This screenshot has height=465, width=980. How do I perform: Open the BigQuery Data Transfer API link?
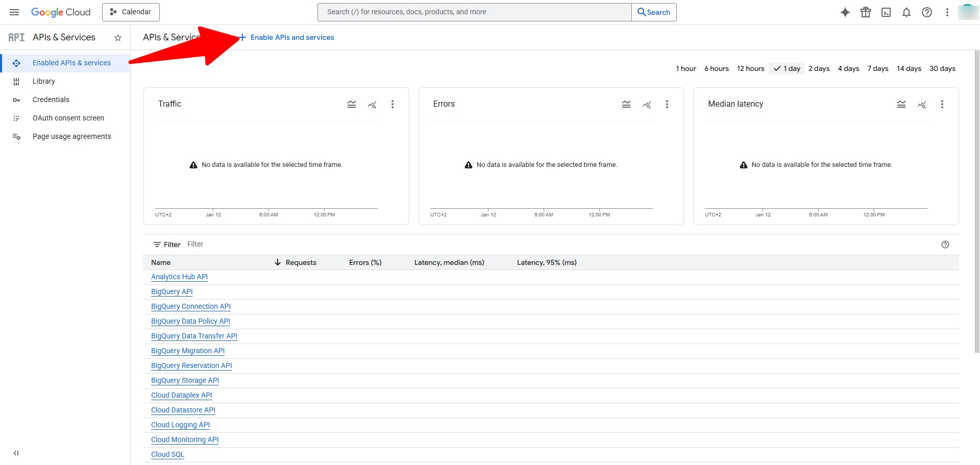coord(194,336)
